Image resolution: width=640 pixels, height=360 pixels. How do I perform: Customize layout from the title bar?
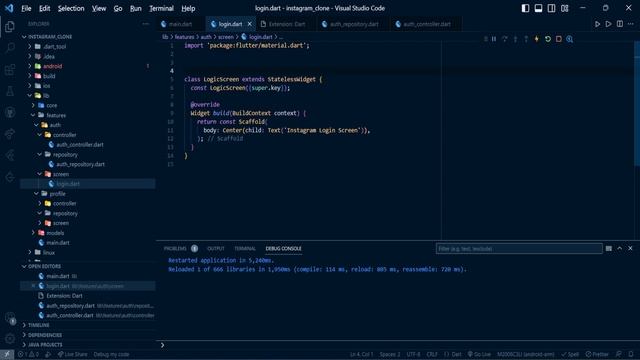564,8
